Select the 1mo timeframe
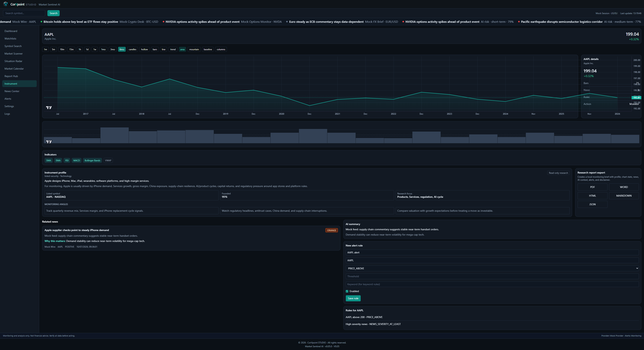Screen dimensions: 644x350 pos(103,49)
